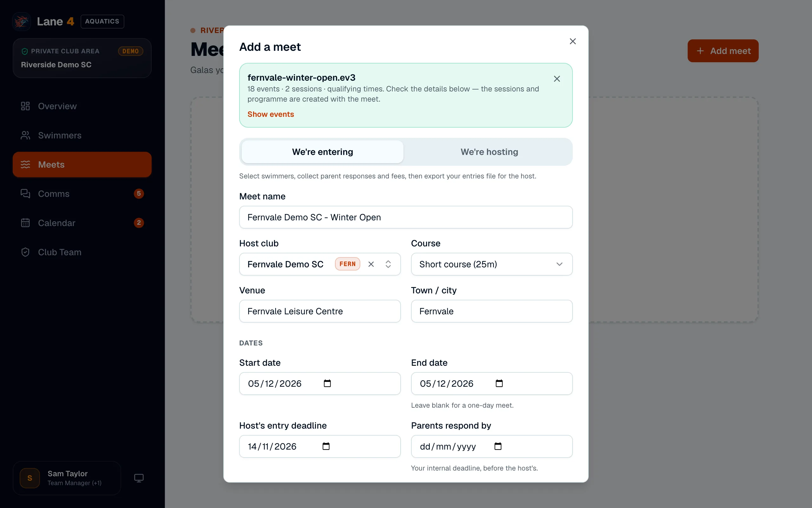Click the Host's entry deadline value 14/11/2026
The height and width of the screenshot is (508, 812).
tap(272, 446)
